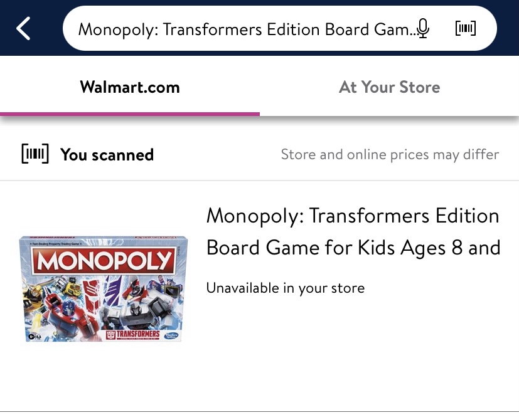Click pink active tab underline indicator
Screen dimensions: 519x420
coord(130,114)
